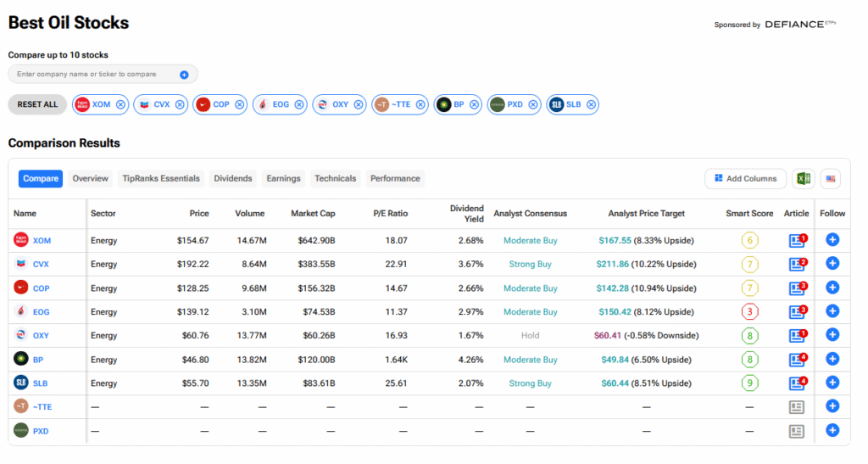This screenshot has width=868, height=464.
Task: Click the Add Columns button
Action: click(x=745, y=179)
